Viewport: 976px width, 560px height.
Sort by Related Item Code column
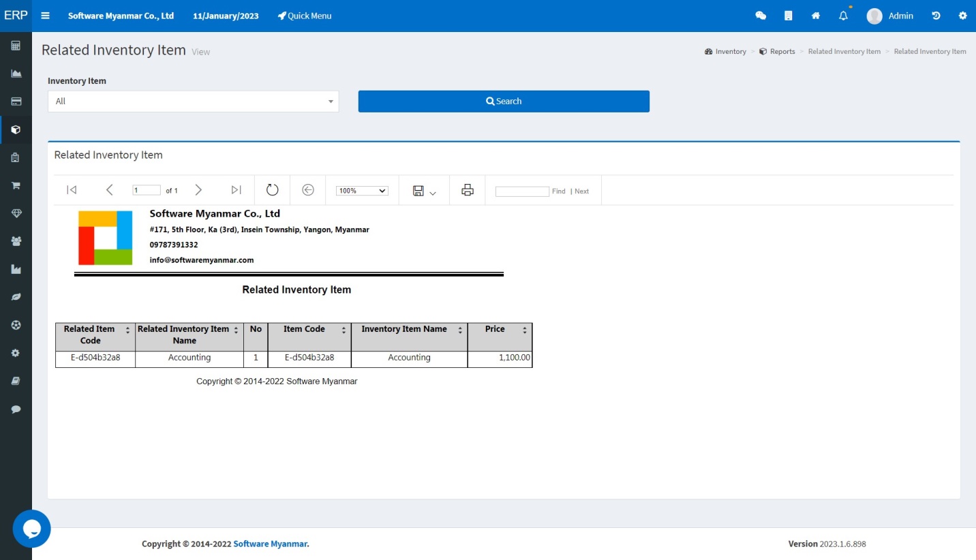click(127, 330)
